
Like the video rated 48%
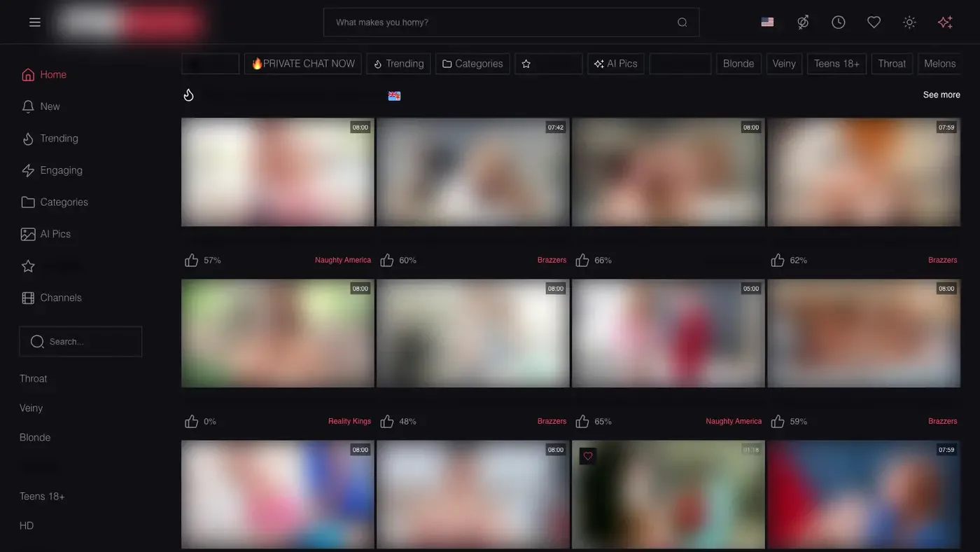(x=386, y=421)
